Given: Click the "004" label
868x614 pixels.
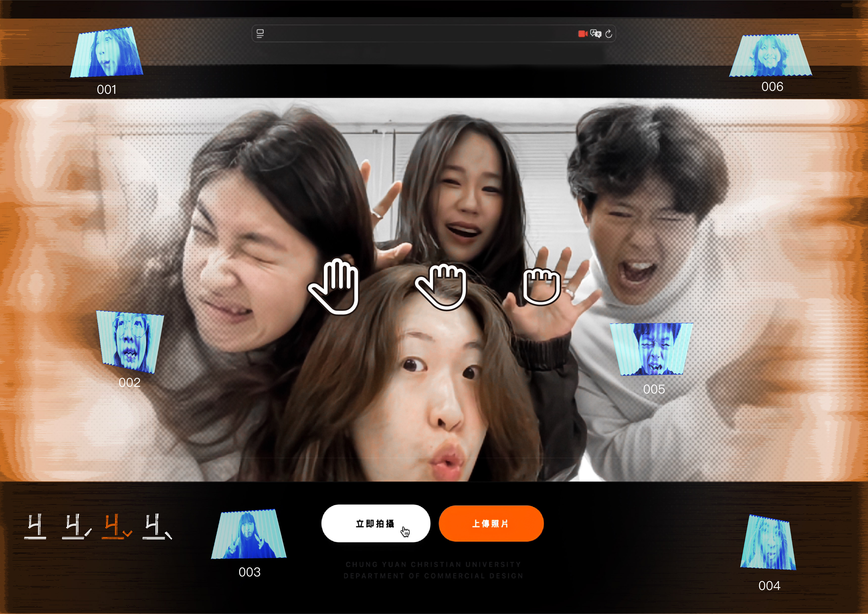Looking at the screenshot, I should point(769,586).
